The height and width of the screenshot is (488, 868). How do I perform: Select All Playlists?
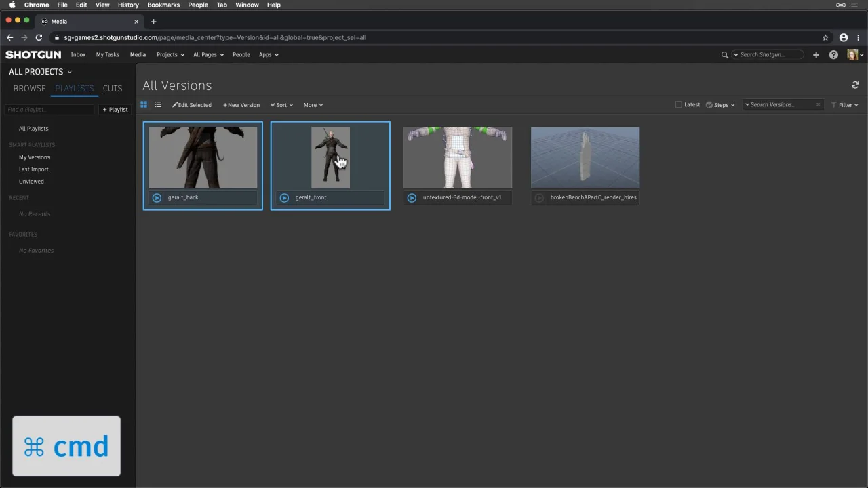point(34,129)
